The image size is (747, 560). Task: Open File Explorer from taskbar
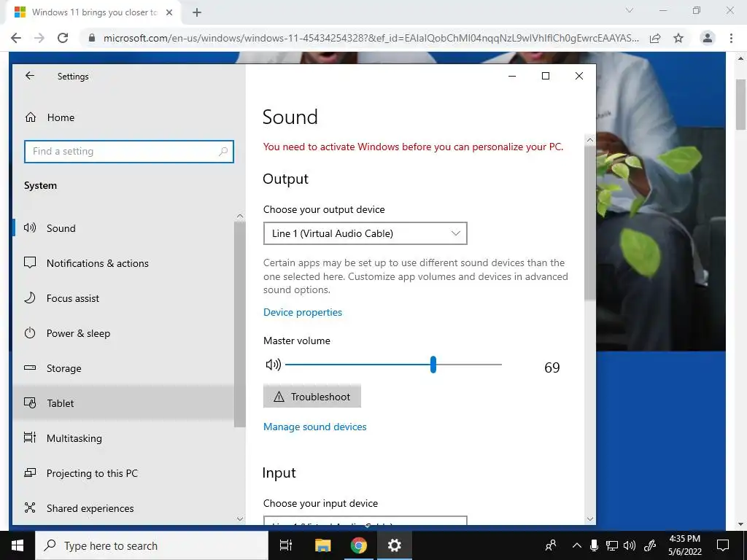322,545
